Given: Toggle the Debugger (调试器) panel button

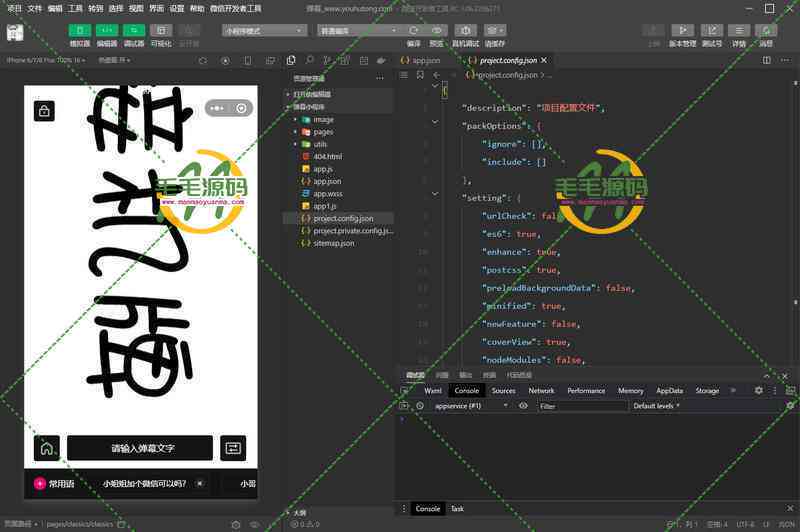Looking at the screenshot, I should (134, 31).
